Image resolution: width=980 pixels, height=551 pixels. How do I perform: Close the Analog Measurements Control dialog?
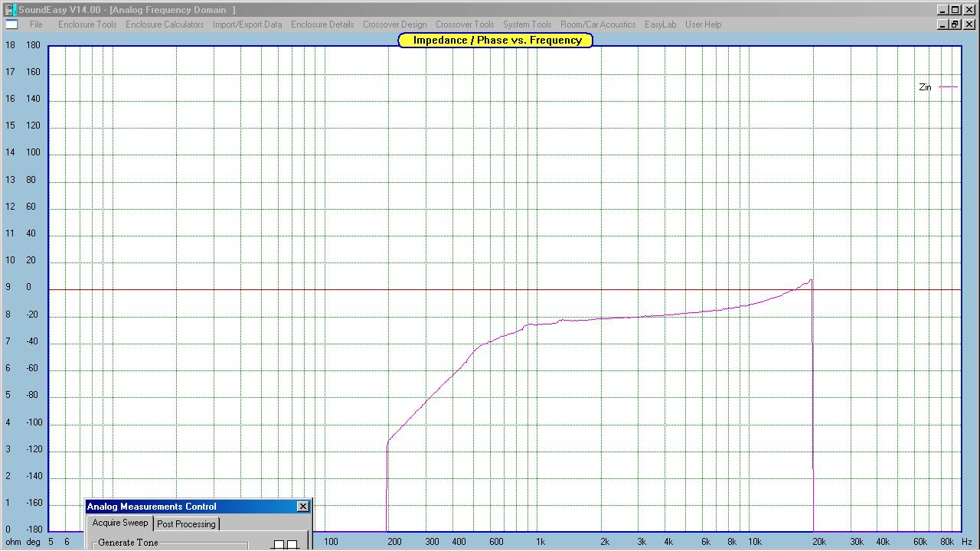click(303, 507)
